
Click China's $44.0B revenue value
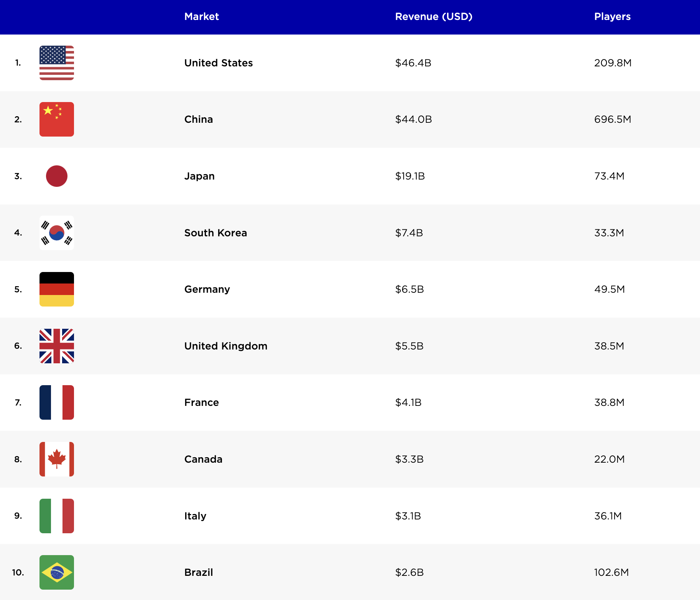coord(413,119)
